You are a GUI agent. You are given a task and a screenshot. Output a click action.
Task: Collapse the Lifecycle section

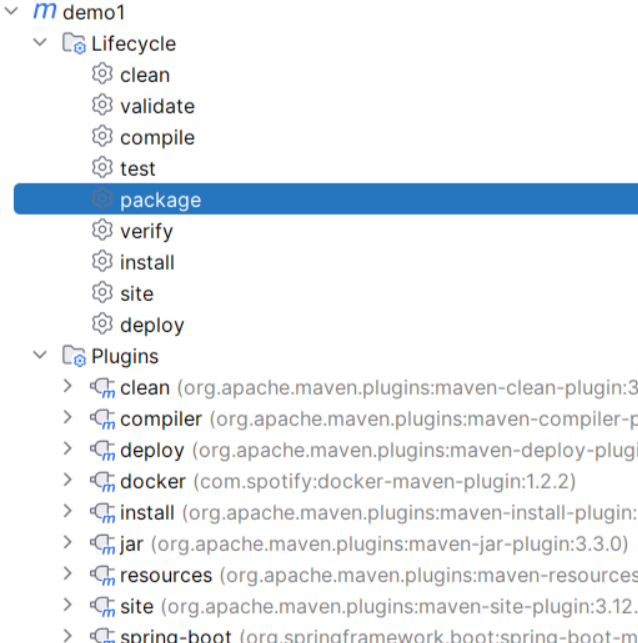pyautogui.click(x=40, y=43)
